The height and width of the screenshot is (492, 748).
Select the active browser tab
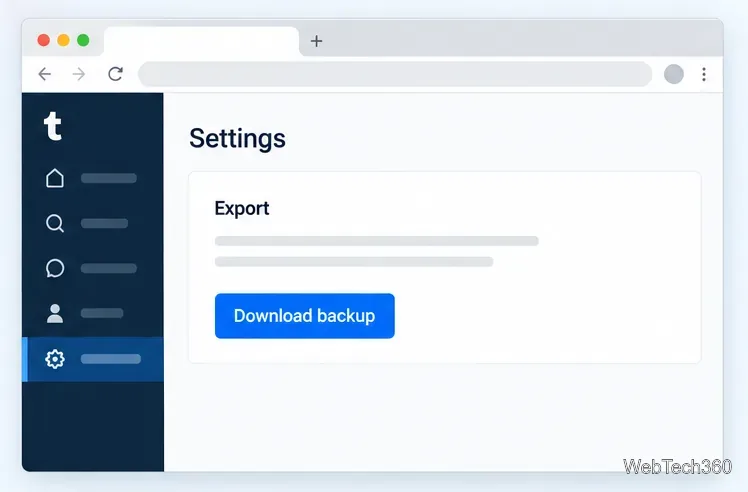pos(201,42)
